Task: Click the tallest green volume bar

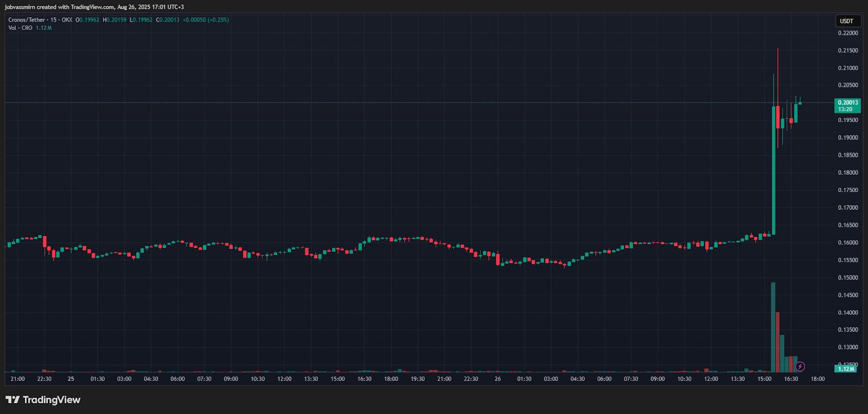Action: pyautogui.click(x=773, y=327)
